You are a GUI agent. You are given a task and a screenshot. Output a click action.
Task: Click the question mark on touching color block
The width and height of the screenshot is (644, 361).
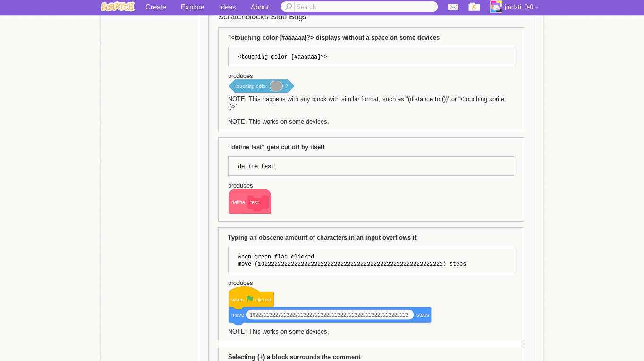287,86
